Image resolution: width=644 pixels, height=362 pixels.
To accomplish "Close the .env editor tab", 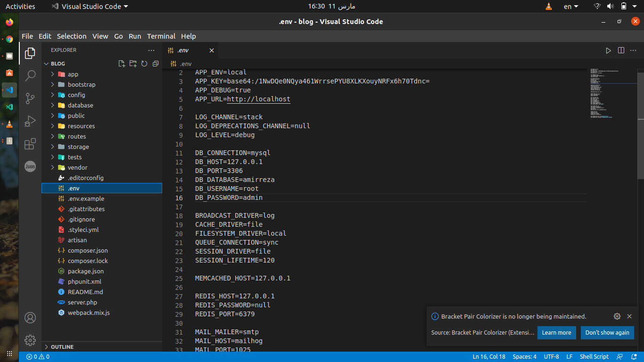I will coord(212,50).
